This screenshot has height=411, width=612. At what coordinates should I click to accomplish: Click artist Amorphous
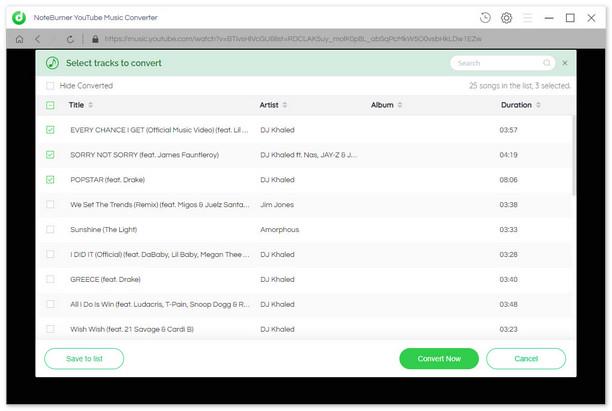click(279, 230)
